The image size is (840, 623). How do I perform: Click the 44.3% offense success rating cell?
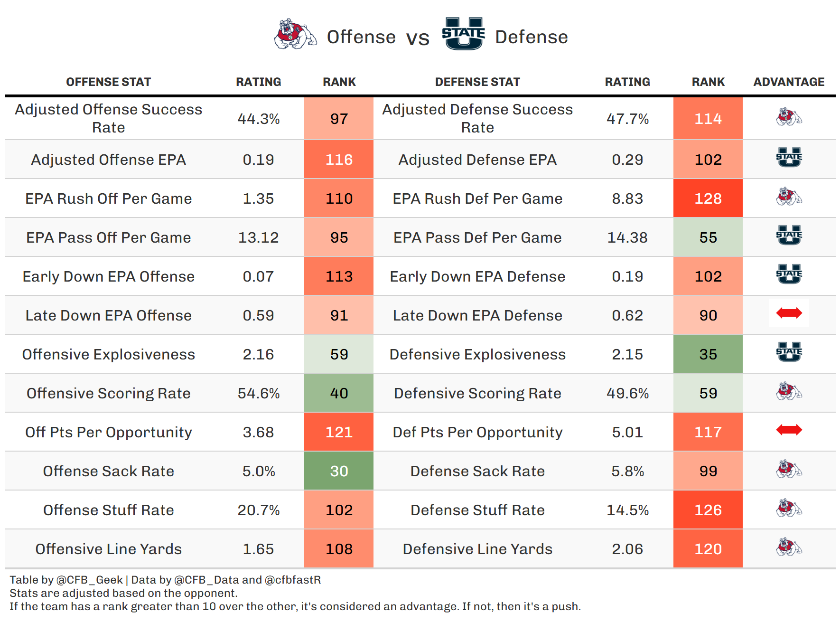259,119
